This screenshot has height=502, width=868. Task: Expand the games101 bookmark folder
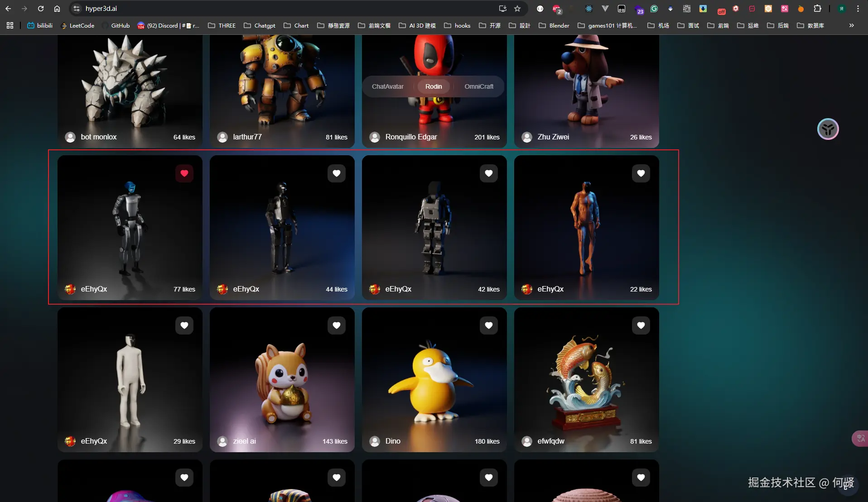(608, 25)
